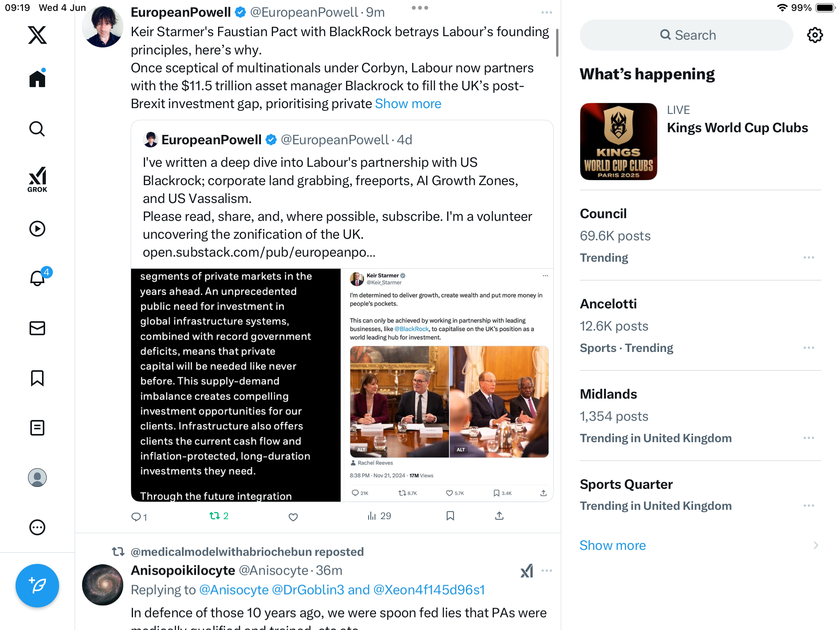Open the Sports Quarter trending topic

[x=700, y=494]
